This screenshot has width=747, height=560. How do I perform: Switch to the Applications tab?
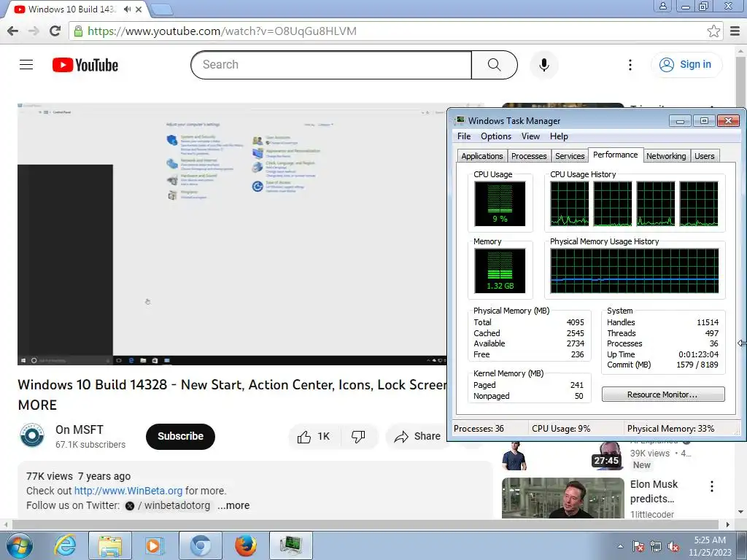481,156
